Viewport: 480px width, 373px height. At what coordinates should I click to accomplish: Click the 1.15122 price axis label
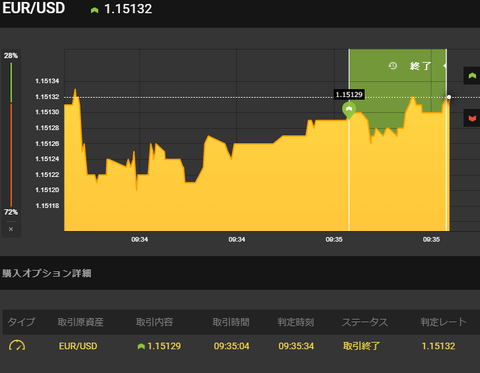point(47,174)
